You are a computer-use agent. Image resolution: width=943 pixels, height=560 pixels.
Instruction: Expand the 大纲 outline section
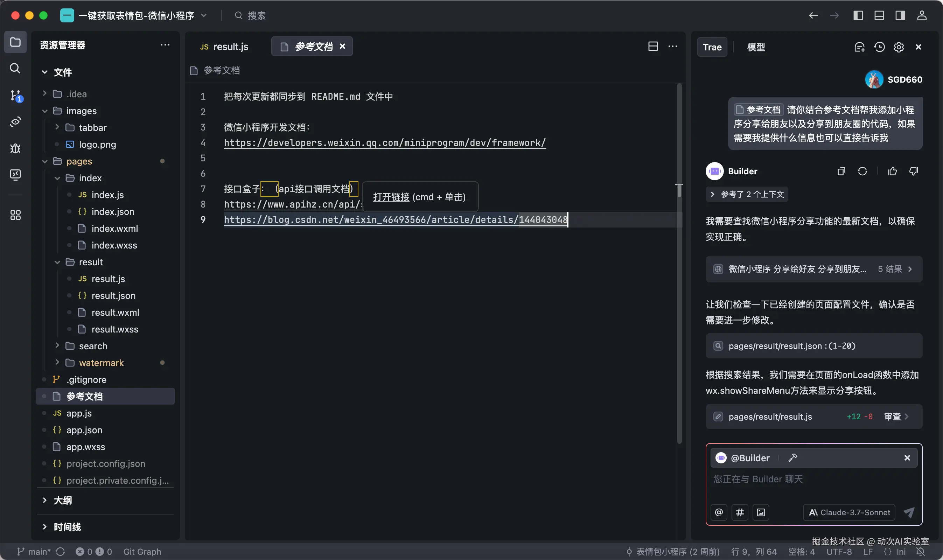click(x=63, y=500)
